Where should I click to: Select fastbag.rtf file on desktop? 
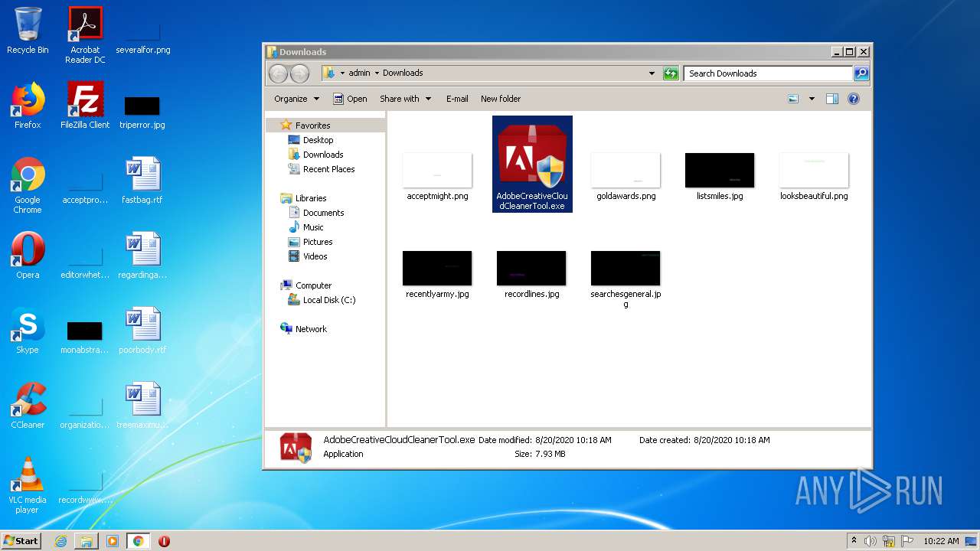[x=142, y=181]
